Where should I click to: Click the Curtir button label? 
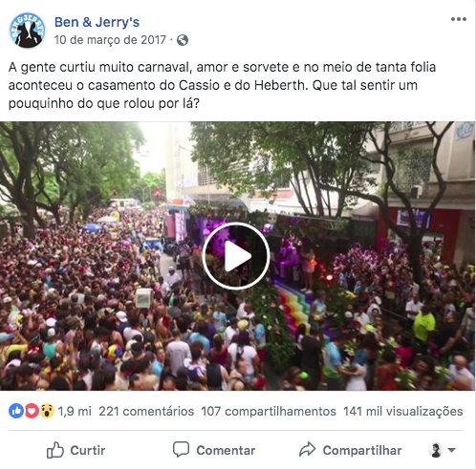tap(88, 450)
